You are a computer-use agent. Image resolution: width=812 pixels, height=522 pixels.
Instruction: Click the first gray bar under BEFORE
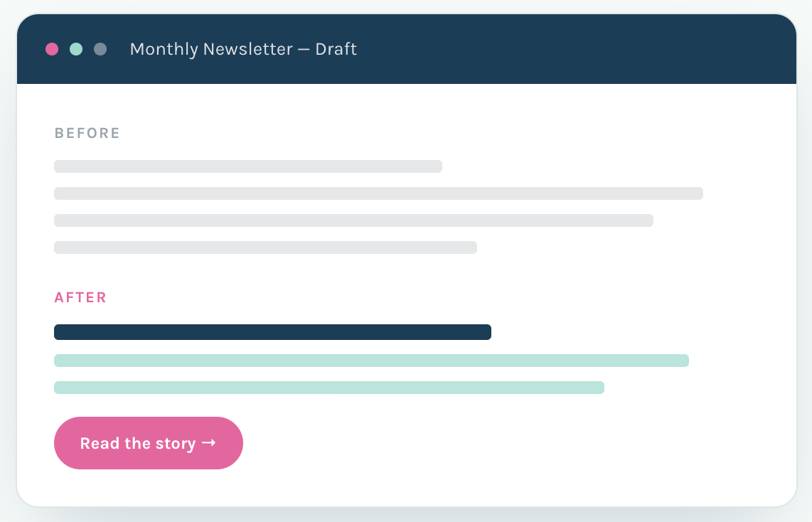click(248, 166)
